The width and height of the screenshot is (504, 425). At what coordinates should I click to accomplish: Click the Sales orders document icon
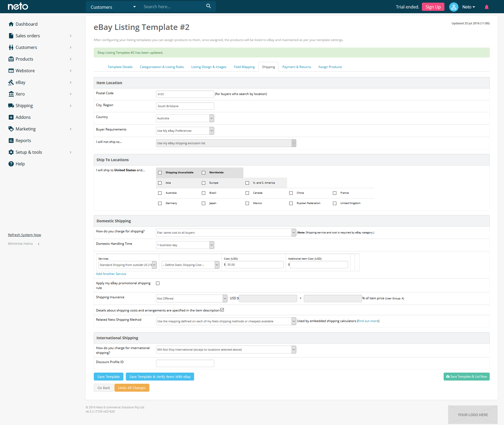(x=11, y=36)
